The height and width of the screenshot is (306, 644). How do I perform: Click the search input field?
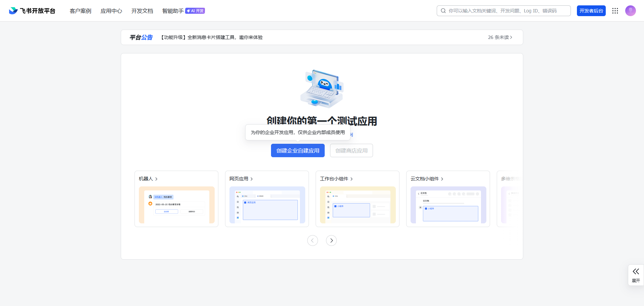(503, 10)
